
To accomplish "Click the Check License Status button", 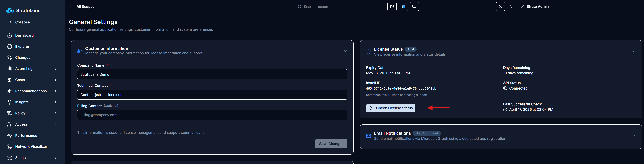I will [x=390, y=108].
